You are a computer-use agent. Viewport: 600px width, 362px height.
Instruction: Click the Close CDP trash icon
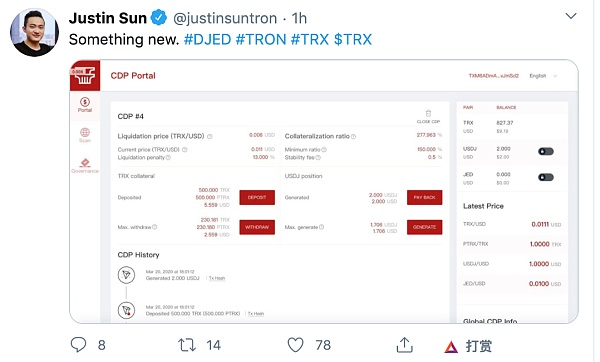click(428, 113)
